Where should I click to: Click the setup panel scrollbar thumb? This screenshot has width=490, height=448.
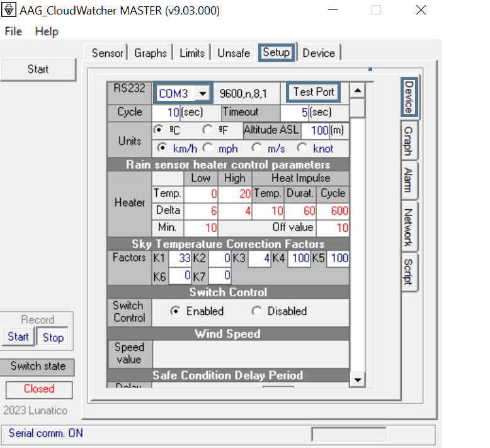pyautogui.click(x=358, y=108)
